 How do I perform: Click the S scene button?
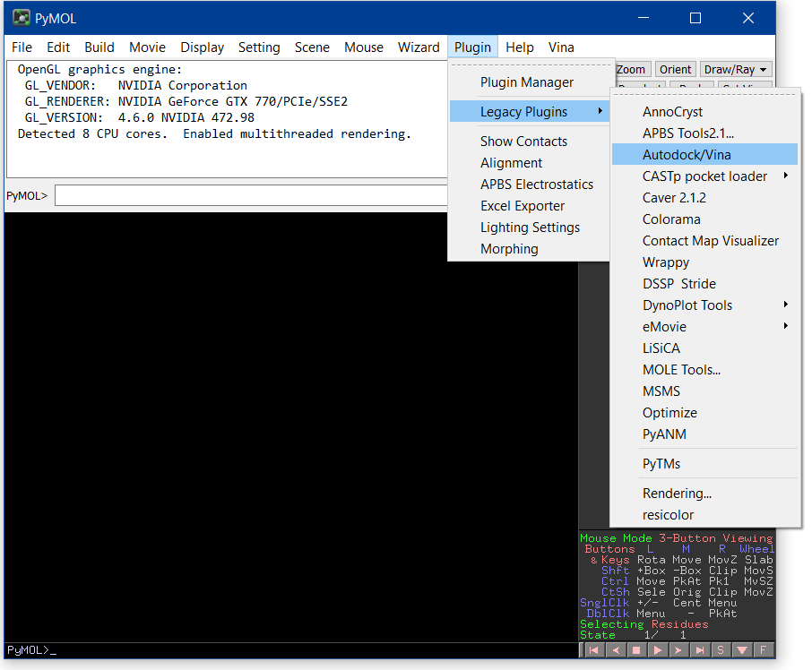(x=721, y=650)
